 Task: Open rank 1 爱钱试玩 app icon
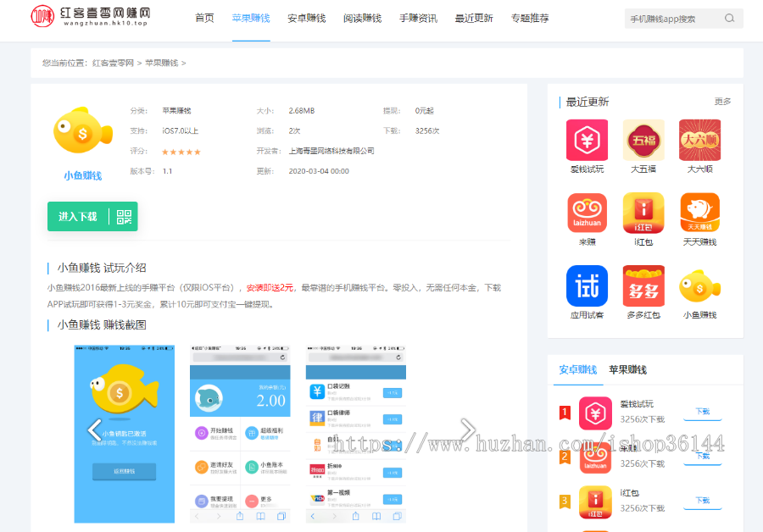coord(595,413)
